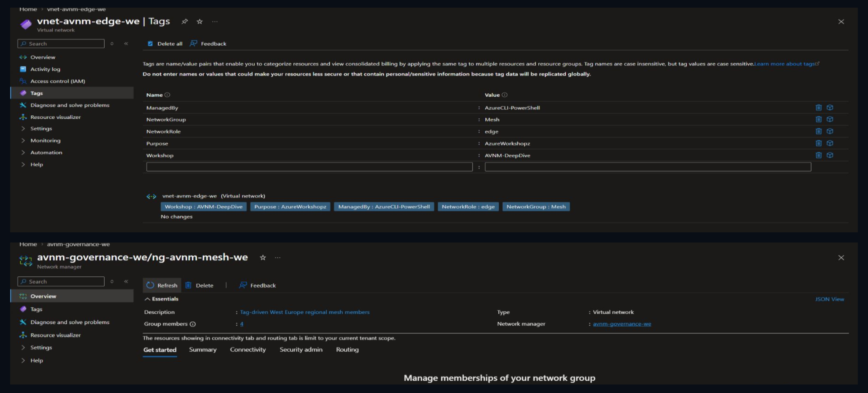Image resolution: width=868 pixels, height=393 pixels.
Task: Click the cube icon for NetworkGroup tag
Action: [x=830, y=120]
